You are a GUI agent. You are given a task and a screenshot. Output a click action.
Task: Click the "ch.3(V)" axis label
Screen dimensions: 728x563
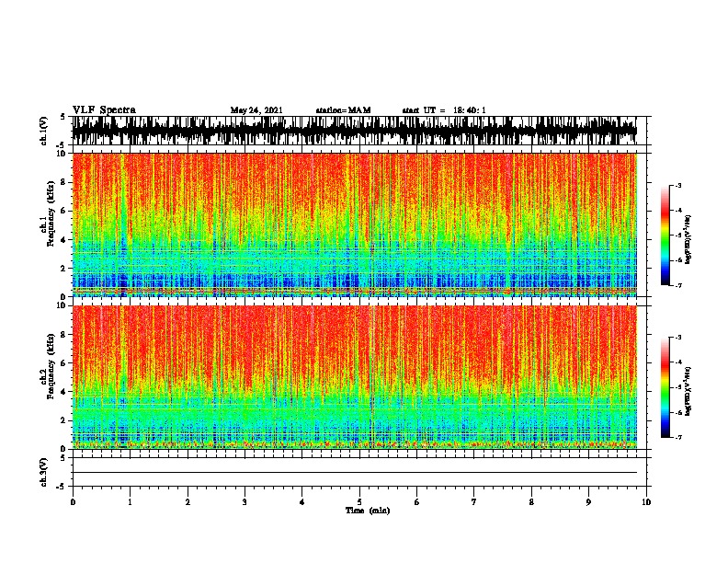coord(44,472)
